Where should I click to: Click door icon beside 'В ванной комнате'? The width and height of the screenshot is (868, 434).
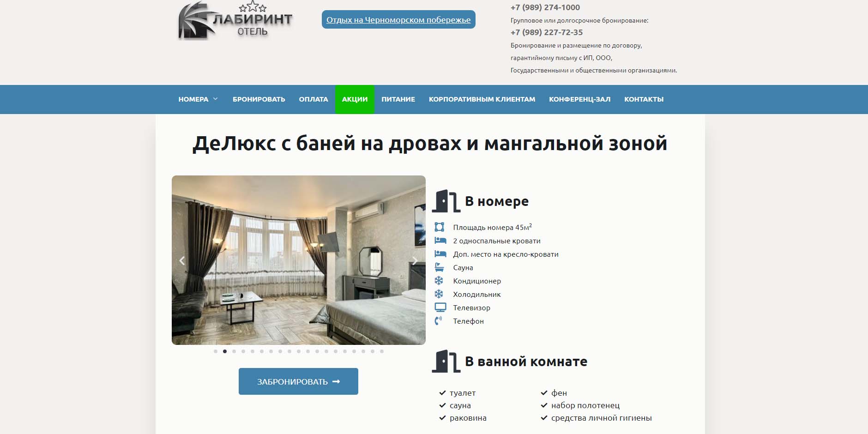click(x=446, y=361)
